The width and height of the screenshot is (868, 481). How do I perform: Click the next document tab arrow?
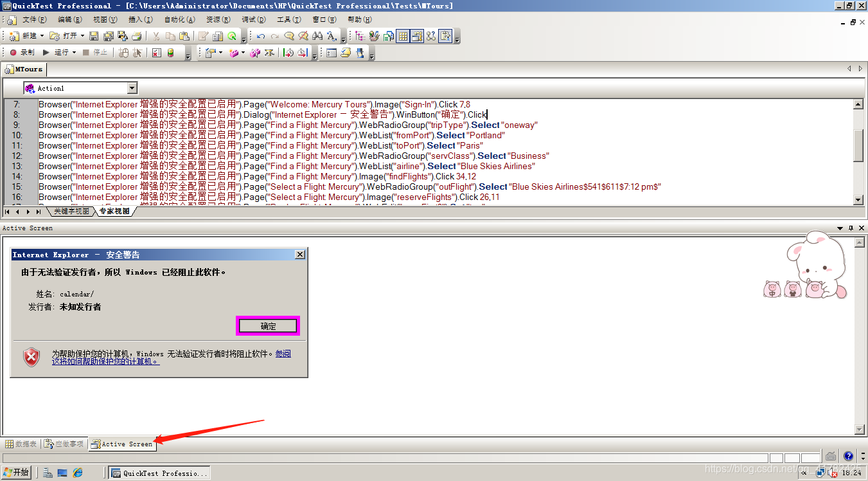pos(860,69)
